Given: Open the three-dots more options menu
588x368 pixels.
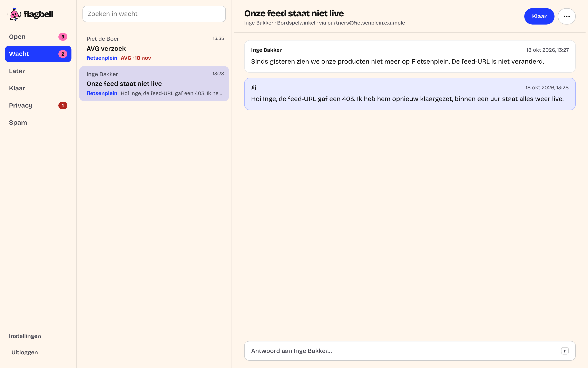Looking at the screenshot, I should tap(567, 16).
